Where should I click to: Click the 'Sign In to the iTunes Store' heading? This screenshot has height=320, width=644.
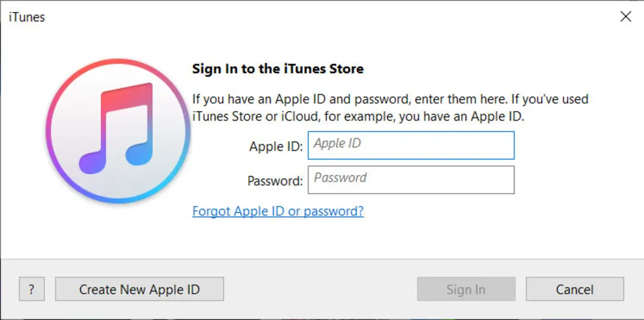(278, 69)
